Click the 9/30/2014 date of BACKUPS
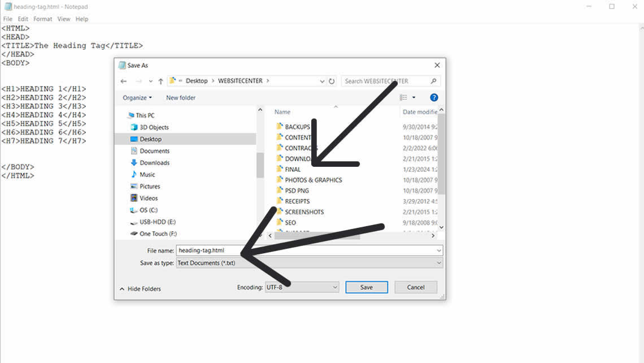Screen dimensions: 644x363 point(420,127)
